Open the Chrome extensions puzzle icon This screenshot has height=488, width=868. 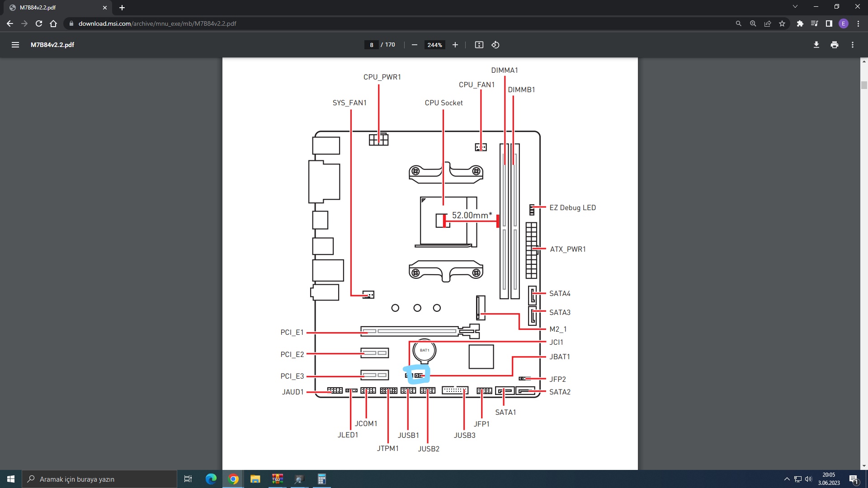800,23
